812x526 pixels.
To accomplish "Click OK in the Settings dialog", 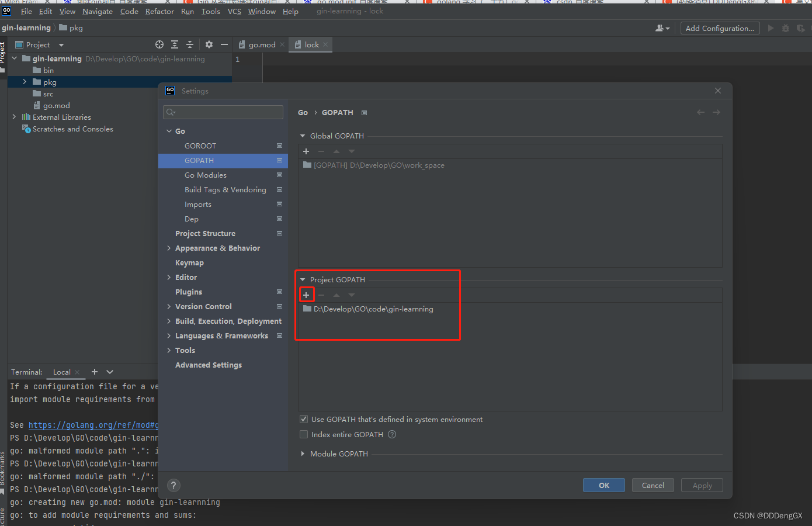I will (604, 485).
